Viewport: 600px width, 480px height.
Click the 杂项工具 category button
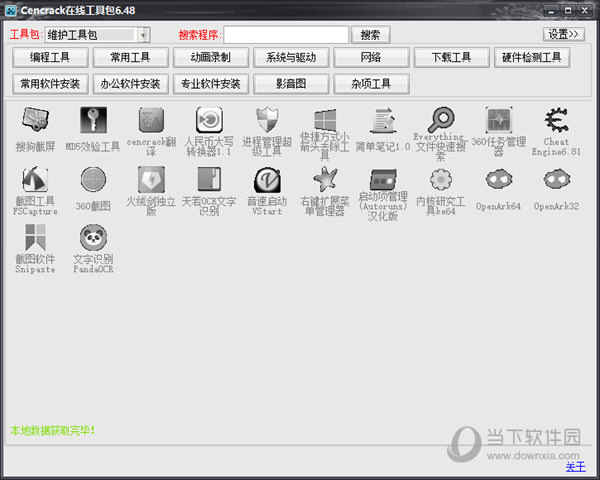click(372, 84)
